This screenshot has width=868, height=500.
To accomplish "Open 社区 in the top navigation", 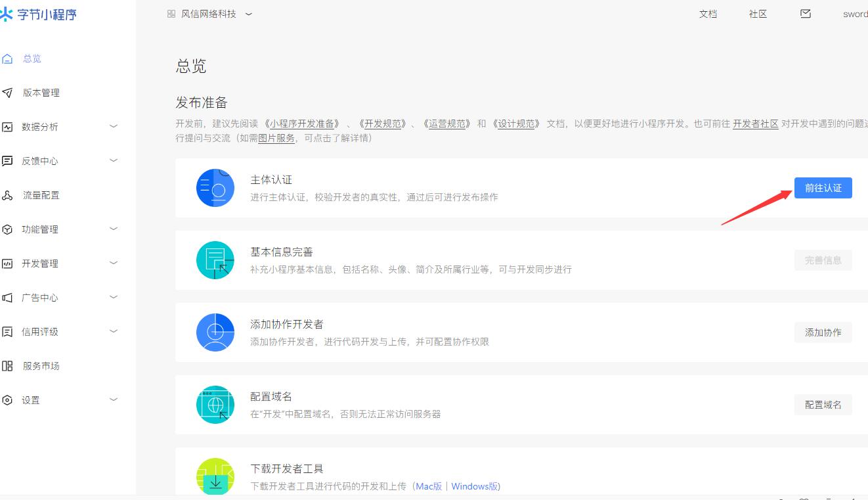I will [758, 14].
